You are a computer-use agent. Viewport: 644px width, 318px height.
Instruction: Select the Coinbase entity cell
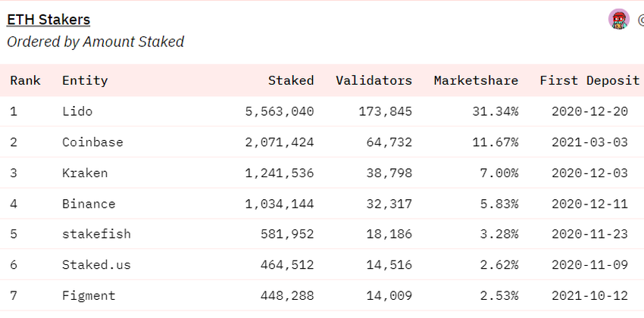click(x=92, y=142)
